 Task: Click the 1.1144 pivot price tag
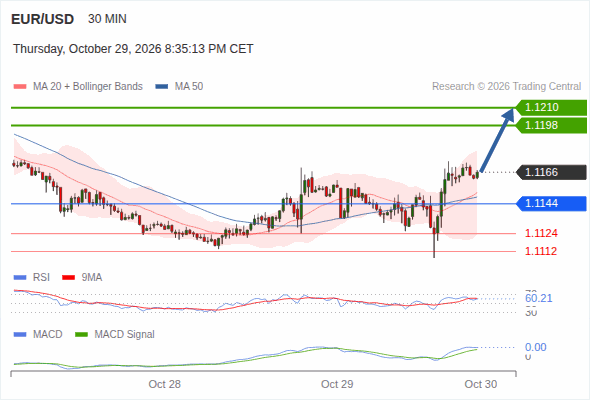pyautogui.click(x=551, y=204)
